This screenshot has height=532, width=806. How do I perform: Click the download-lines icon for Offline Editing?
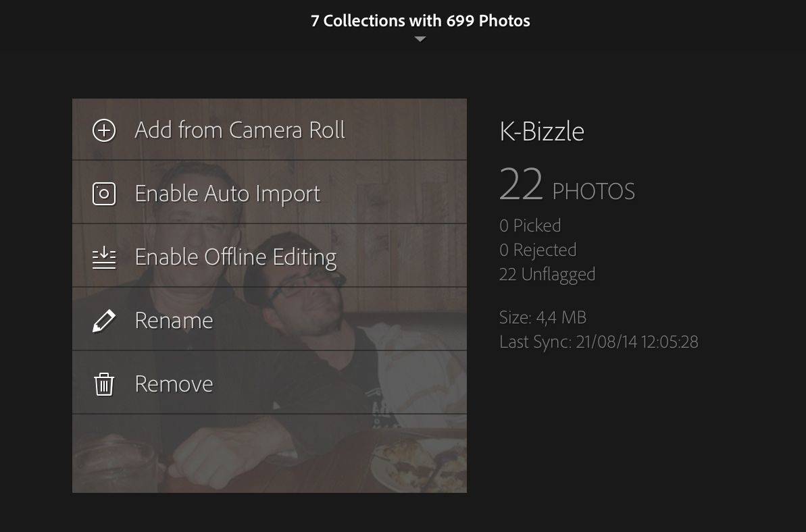coord(104,257)
